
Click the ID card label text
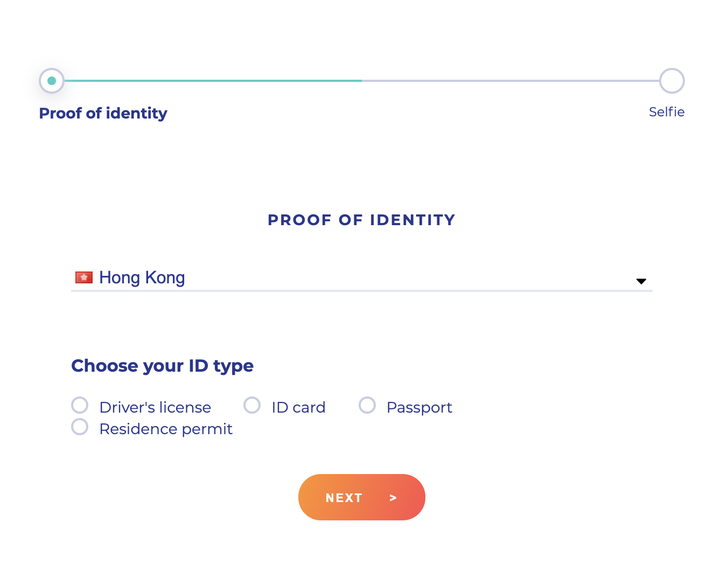[298, 407]
